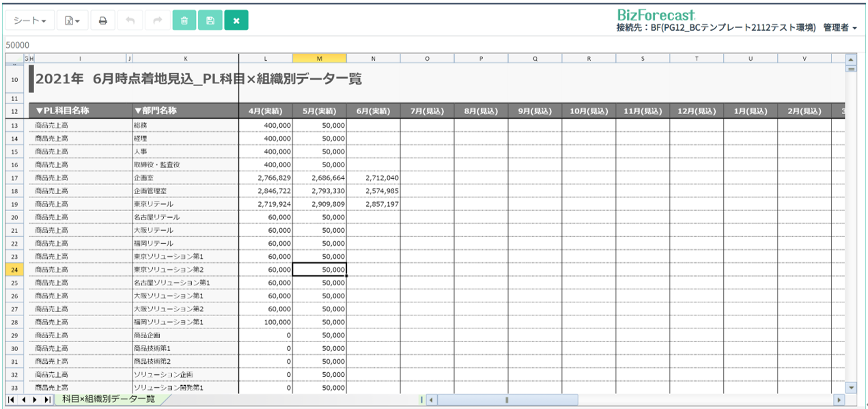
Task: Select 企画室 6月(実績) cell 2,712,040
Action: (374, 178)
